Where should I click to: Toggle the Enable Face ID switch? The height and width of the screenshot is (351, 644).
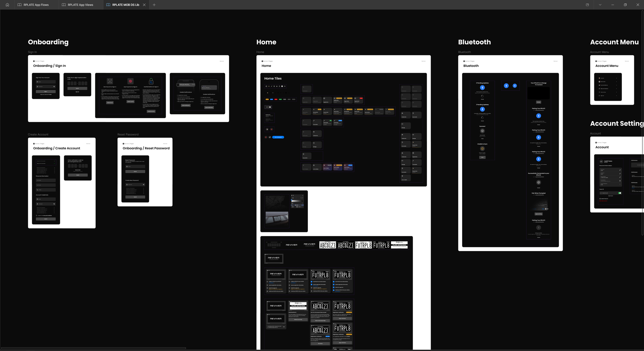click(x=620, y=193)
